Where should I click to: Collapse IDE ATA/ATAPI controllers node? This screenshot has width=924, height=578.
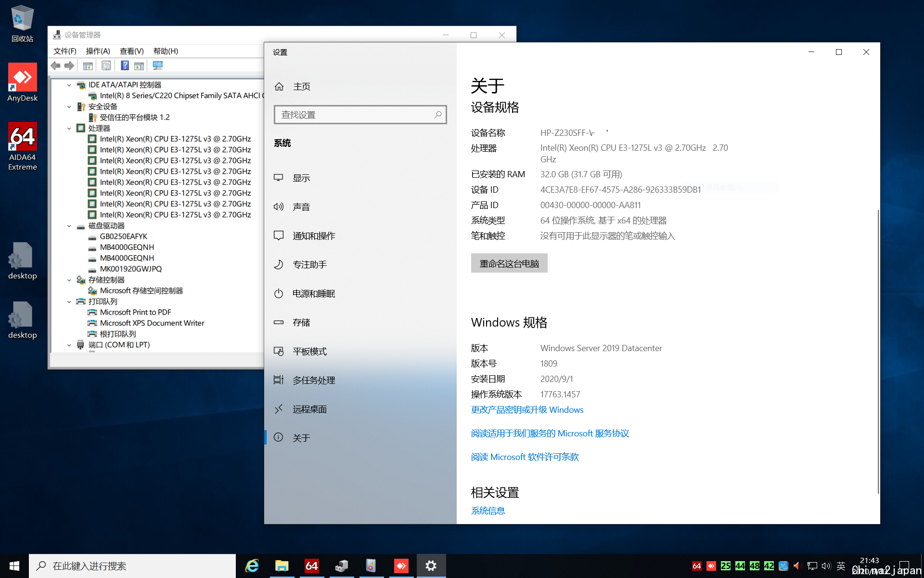point(69,85)
